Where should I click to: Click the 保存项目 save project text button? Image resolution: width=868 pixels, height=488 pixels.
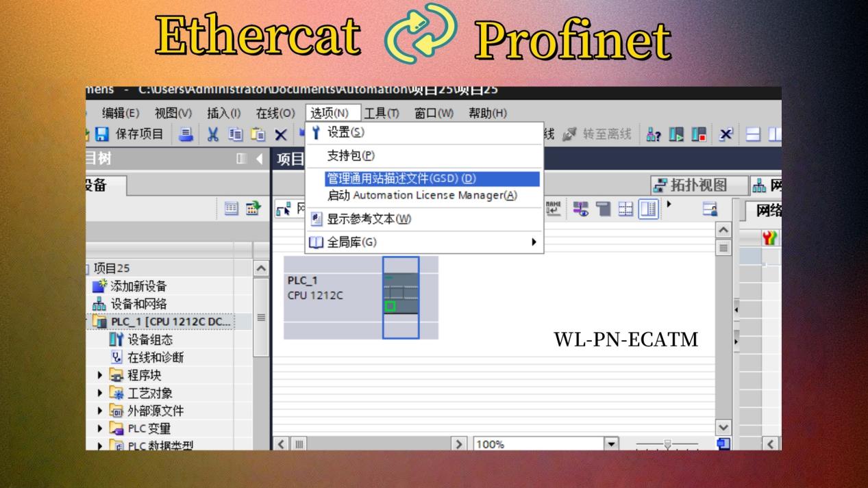click(x=140, y=134)
